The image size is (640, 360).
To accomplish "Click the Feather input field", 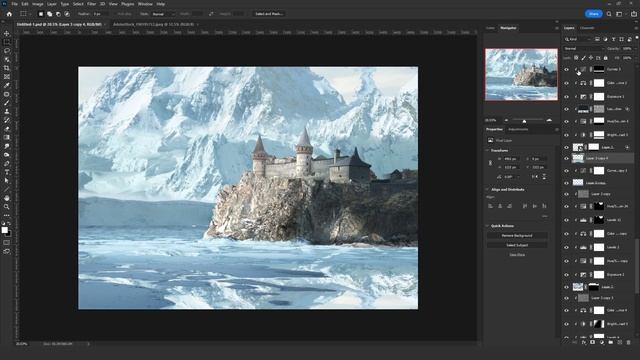I will click(x=101, y=14).
